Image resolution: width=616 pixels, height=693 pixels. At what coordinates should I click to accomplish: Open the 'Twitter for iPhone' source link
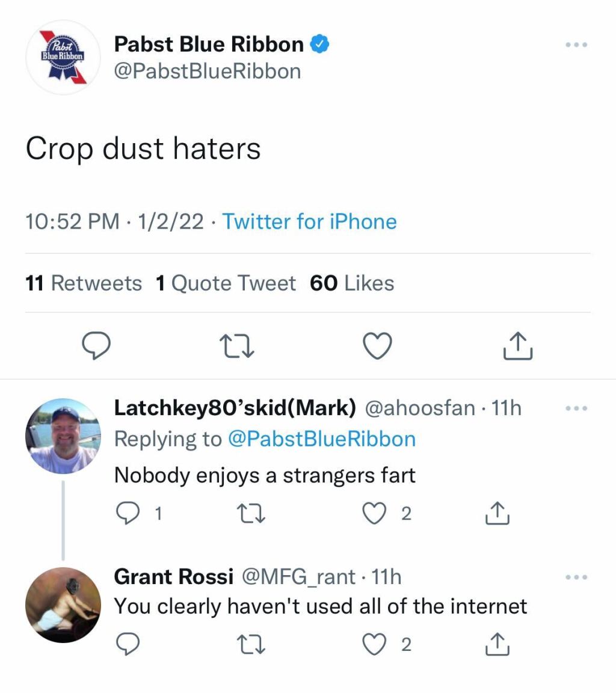coord(309,222)
